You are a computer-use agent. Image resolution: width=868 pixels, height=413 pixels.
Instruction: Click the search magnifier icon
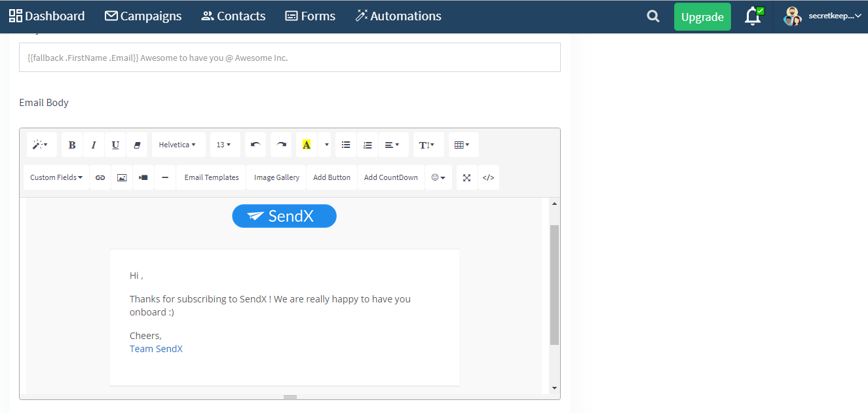[x=653, y=17]
